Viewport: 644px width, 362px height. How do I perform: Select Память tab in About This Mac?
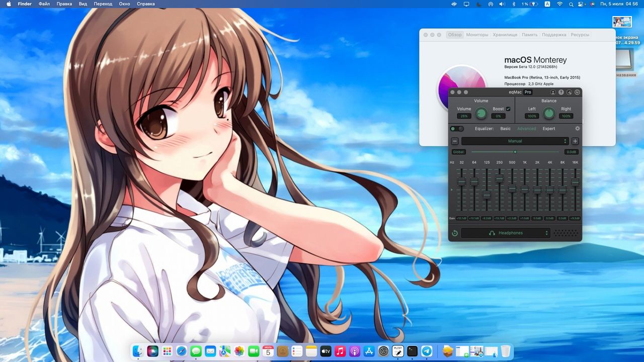coord(529,35)
